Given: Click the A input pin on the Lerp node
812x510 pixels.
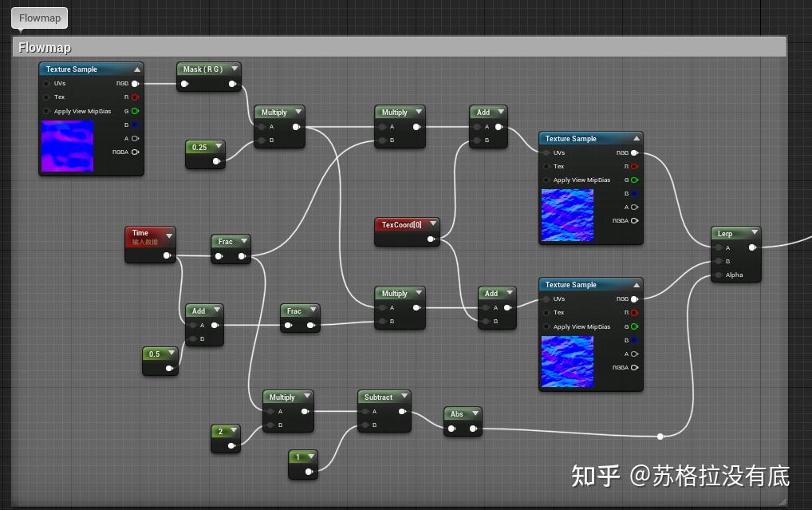Looking at the screenshot, I should 718,247.
